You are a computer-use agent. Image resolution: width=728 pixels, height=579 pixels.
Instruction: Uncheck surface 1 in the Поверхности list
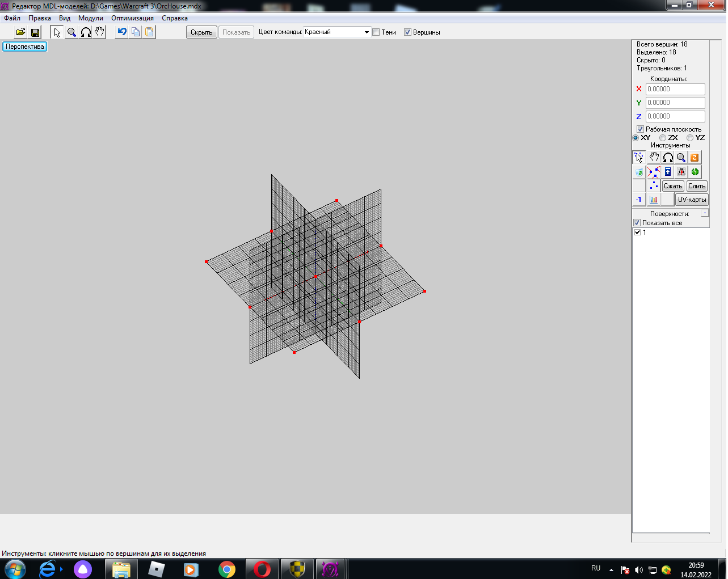637,233
